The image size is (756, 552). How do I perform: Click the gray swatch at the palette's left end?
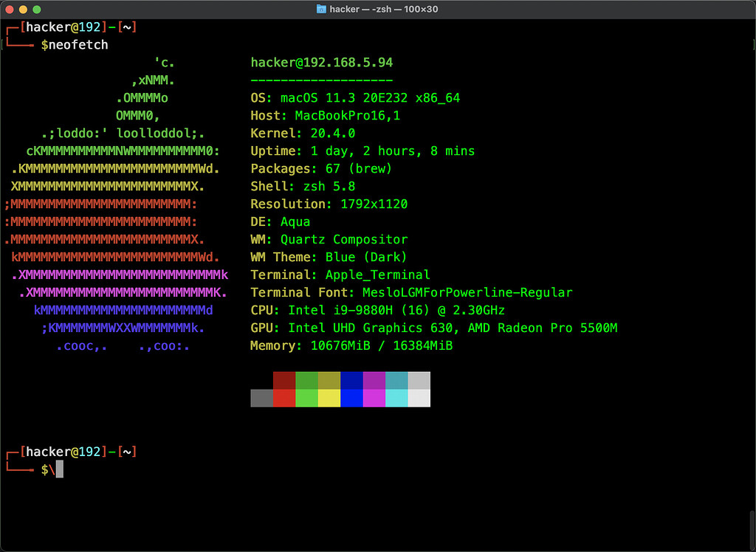pos(262,399)
